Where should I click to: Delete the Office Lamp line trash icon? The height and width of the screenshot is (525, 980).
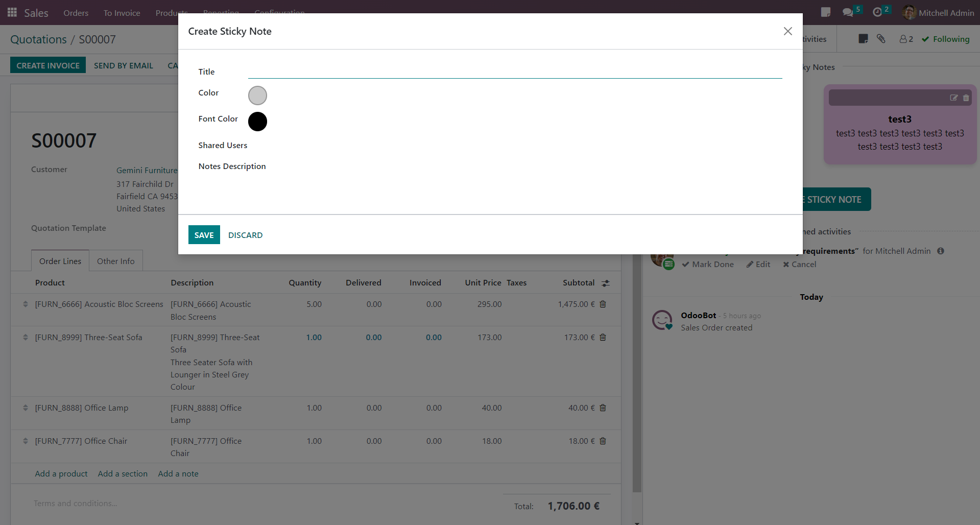coord(603,408)
